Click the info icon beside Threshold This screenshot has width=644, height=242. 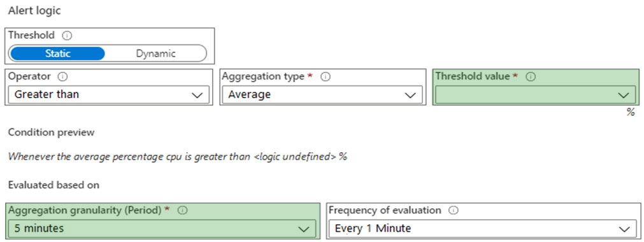[68, 35]
